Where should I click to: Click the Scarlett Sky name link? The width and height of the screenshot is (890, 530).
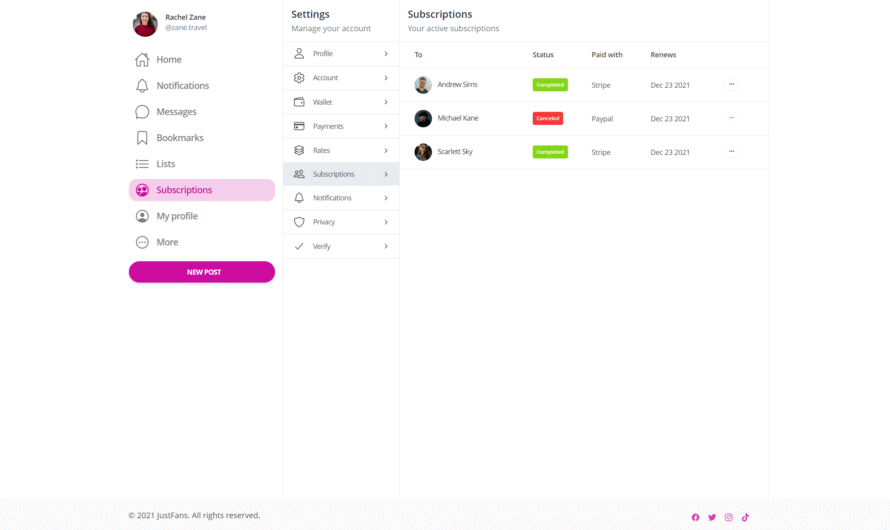455,152
